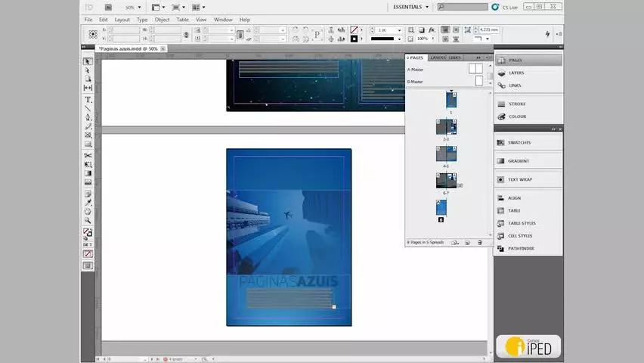Image resolution: width=644 pixels, height=363 pixels.
Task: Toggle Apply None swatch in toolbox
Action: pyautogui.click(x=88, y=254)
